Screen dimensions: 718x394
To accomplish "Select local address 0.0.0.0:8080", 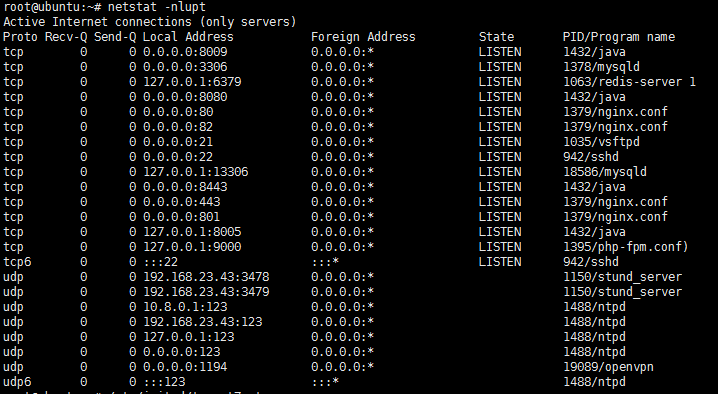I will (185, 97).
